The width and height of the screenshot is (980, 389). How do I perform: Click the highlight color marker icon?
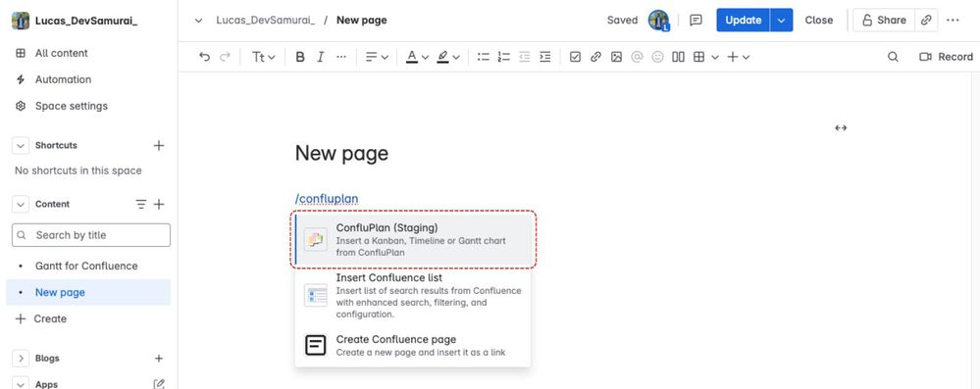click(x=442, y=57)
